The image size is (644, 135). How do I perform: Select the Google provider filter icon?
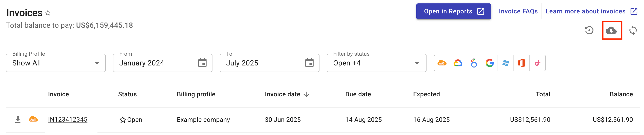[490, 63]
